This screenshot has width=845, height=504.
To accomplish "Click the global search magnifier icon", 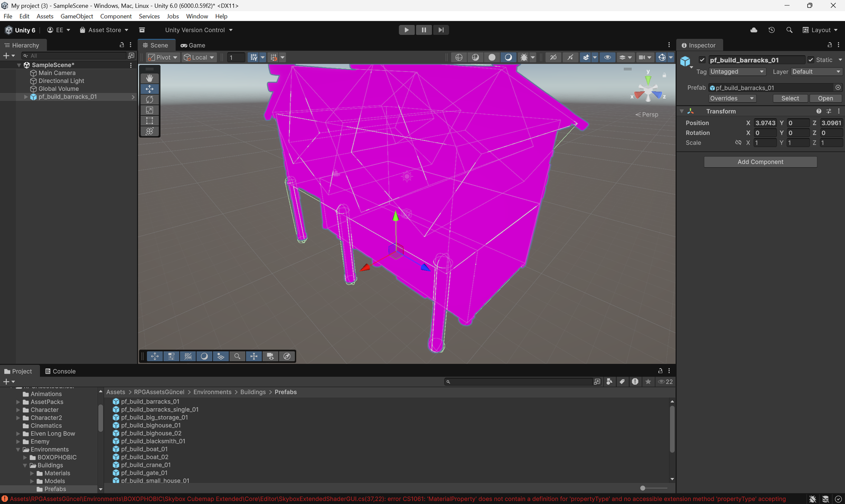I will tap(789, 30).
